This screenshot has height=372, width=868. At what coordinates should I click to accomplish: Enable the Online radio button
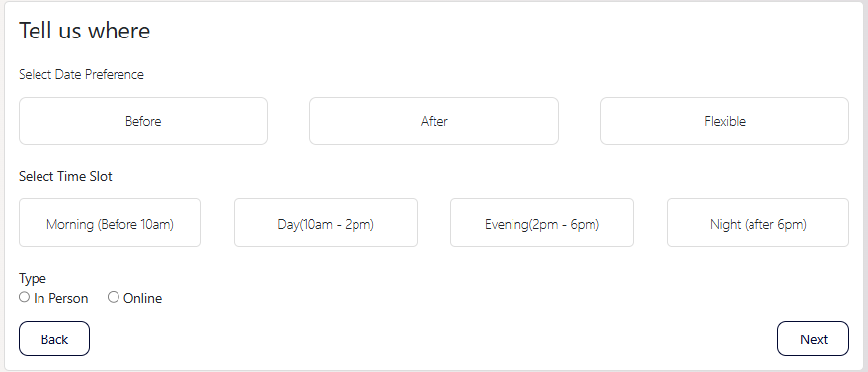coord(114,297)
